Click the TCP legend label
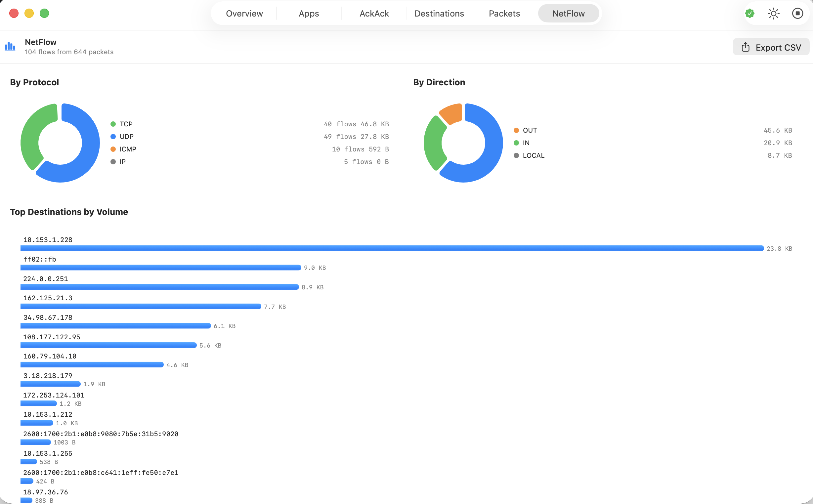Viewport: 813px width, 504px height. (126, 124)
